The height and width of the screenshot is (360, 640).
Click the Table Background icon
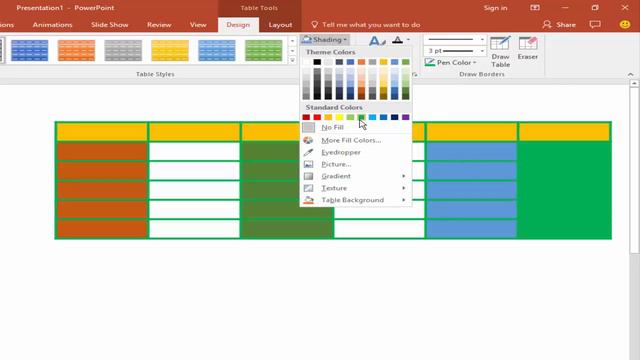click(308, 200)
